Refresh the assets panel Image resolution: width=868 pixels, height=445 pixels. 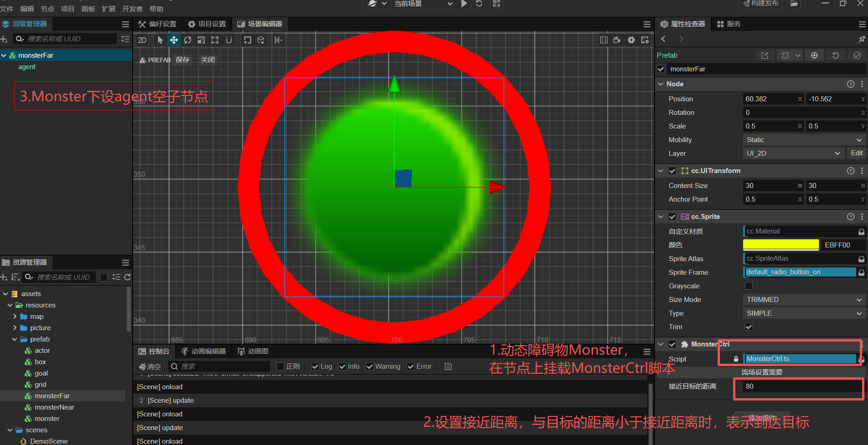(x=128, y=277)
